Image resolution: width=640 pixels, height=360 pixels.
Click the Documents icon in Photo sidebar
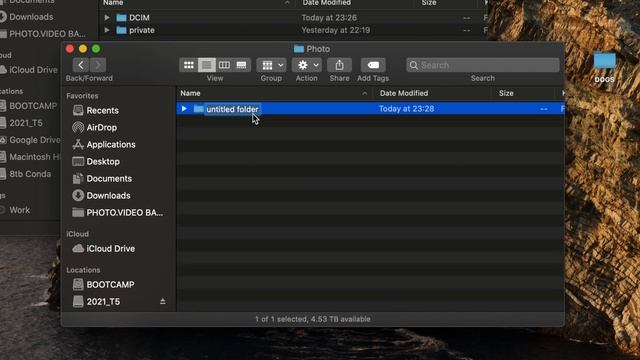click(78, 178)
